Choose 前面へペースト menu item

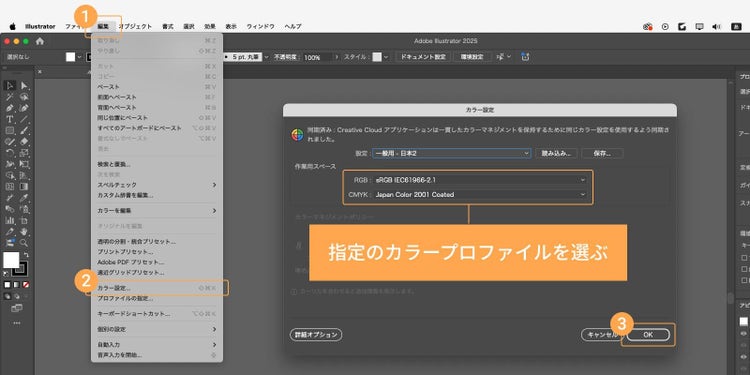pos(156,97)
